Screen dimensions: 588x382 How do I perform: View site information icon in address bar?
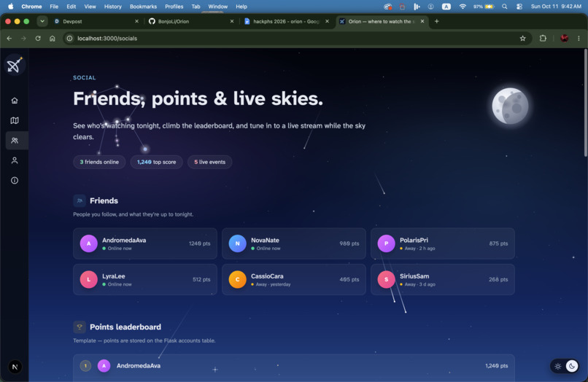[70, 38]
